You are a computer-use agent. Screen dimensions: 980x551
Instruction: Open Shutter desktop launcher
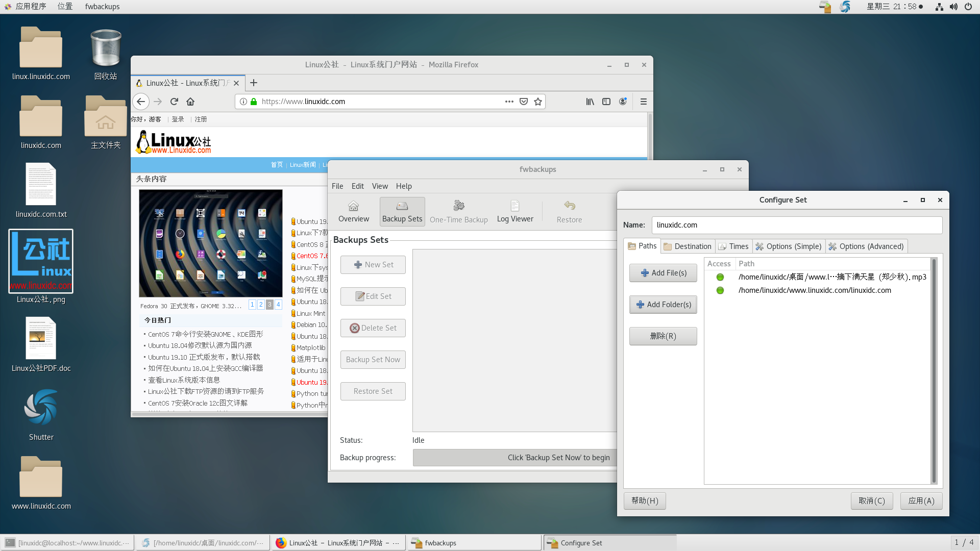click(41, 415)
